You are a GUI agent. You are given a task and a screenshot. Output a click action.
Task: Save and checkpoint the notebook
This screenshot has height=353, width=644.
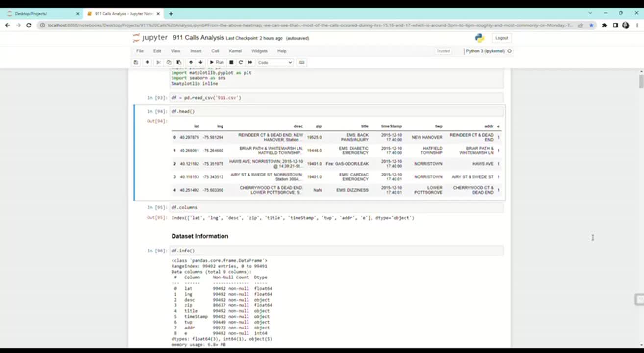(x=136, y=62)
